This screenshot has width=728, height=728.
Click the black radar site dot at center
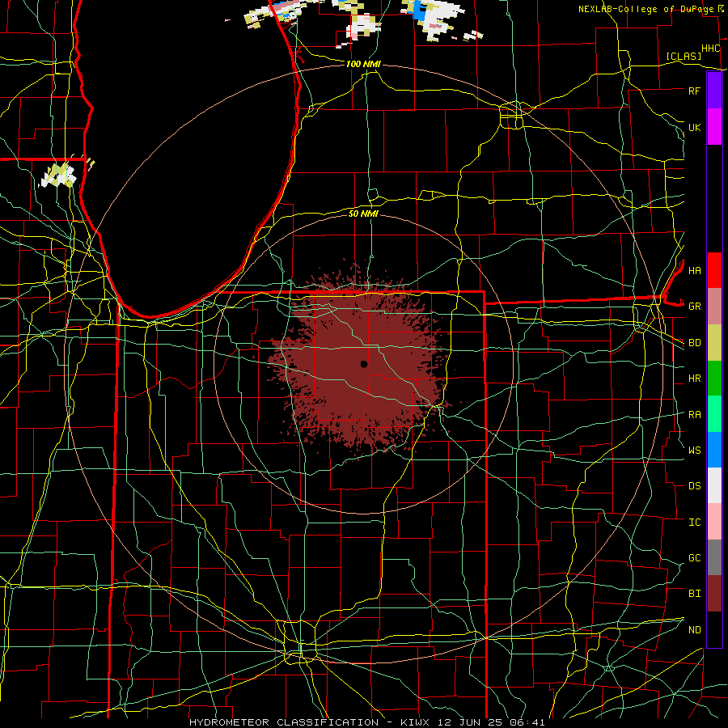click(364, 364)
